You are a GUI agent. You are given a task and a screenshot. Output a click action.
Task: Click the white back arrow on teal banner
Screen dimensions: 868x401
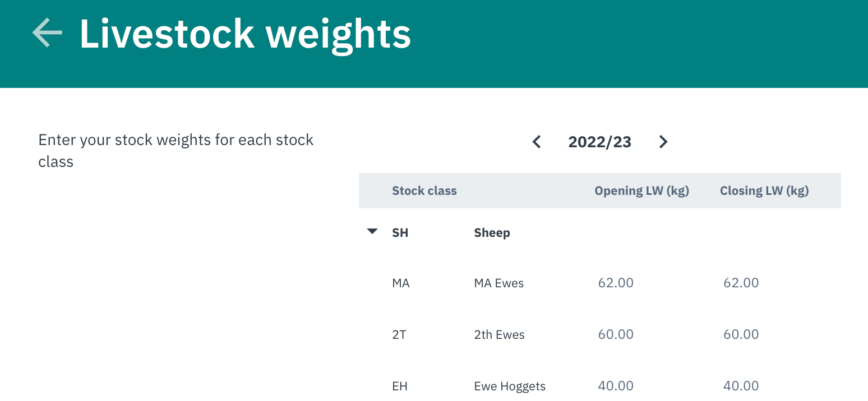47,32
